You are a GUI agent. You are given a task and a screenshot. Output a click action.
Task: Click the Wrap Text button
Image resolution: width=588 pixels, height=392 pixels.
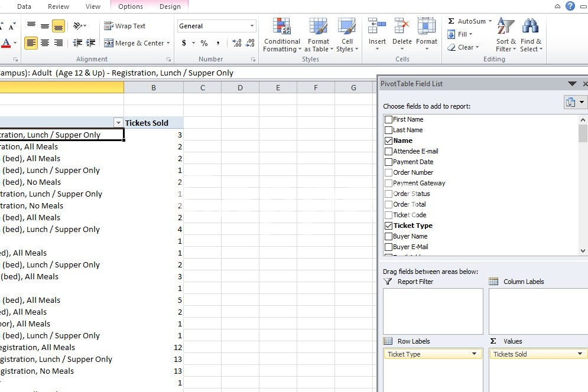click(125, 26)
